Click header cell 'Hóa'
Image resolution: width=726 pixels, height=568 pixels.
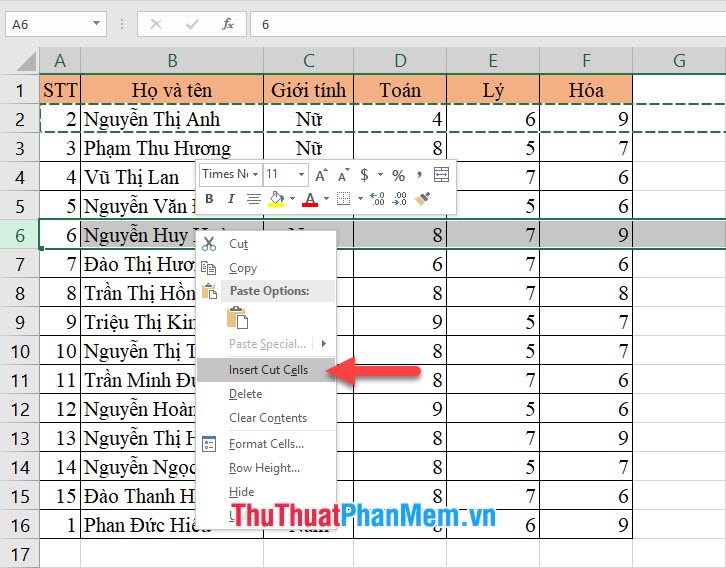[x=586, y=90]
